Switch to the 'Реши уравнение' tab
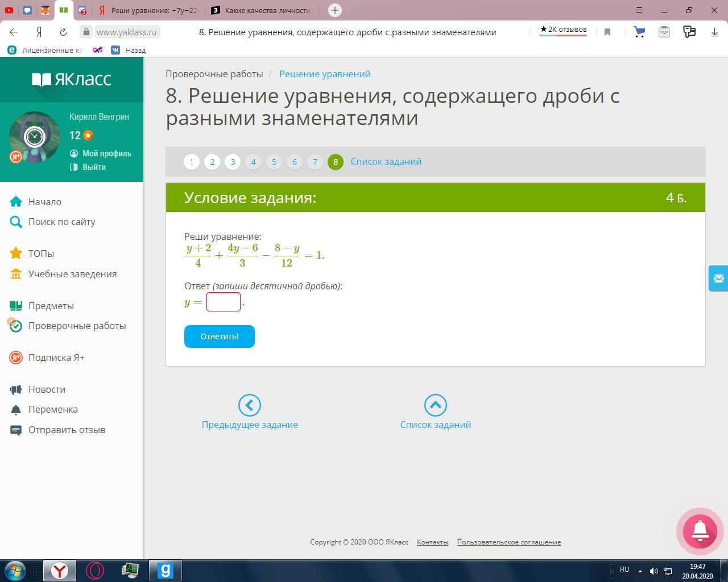Viewport: 728px width, 582px height. pyautogui.click(x=148, y=10)
